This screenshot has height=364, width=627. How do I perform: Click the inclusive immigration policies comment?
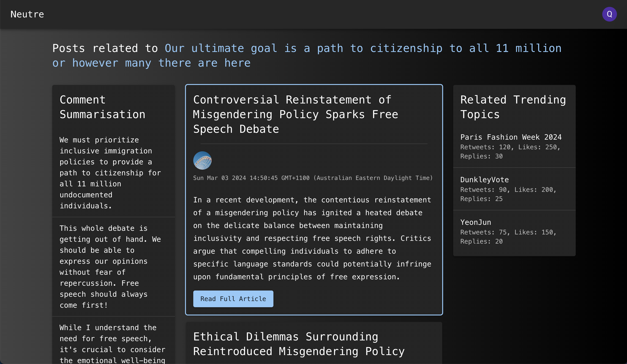(x=110, y=173)
